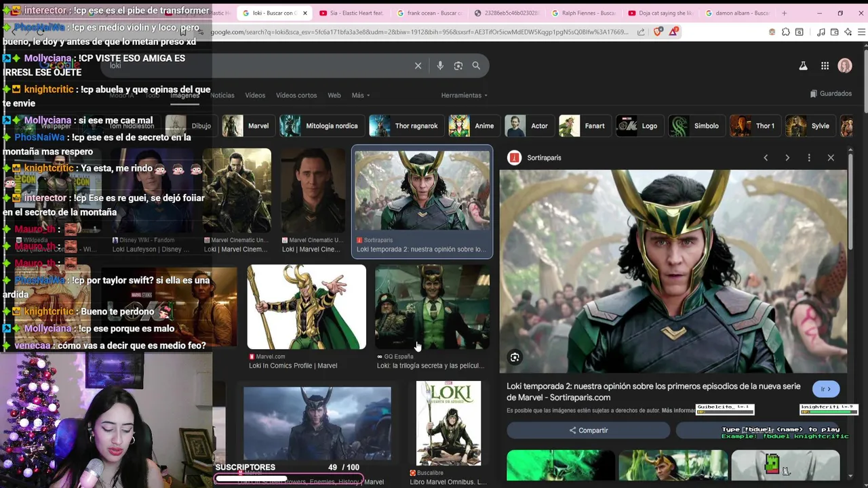Open the browser extensions puzzle icon
Screen dimensions: 868x488
point(785,32)
